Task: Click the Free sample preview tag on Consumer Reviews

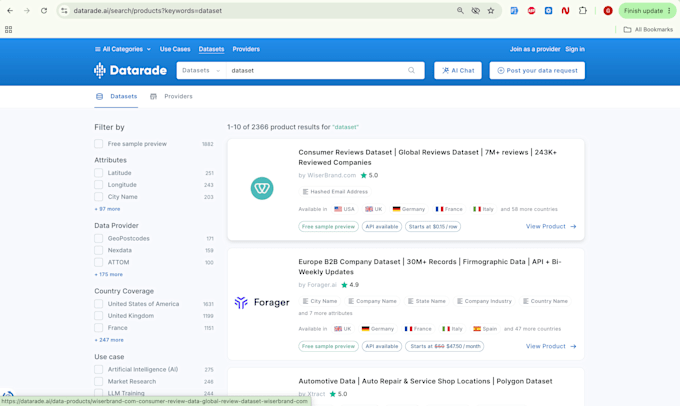Action: (x=328, y=226)
